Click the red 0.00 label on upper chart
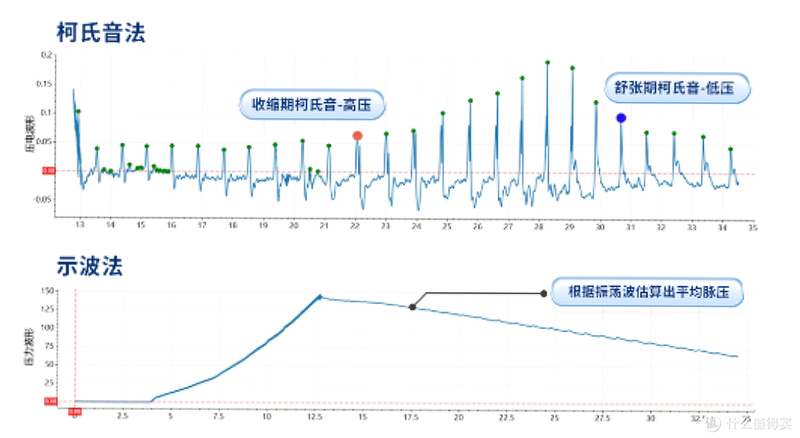The image size is (800, 438). 48,171
